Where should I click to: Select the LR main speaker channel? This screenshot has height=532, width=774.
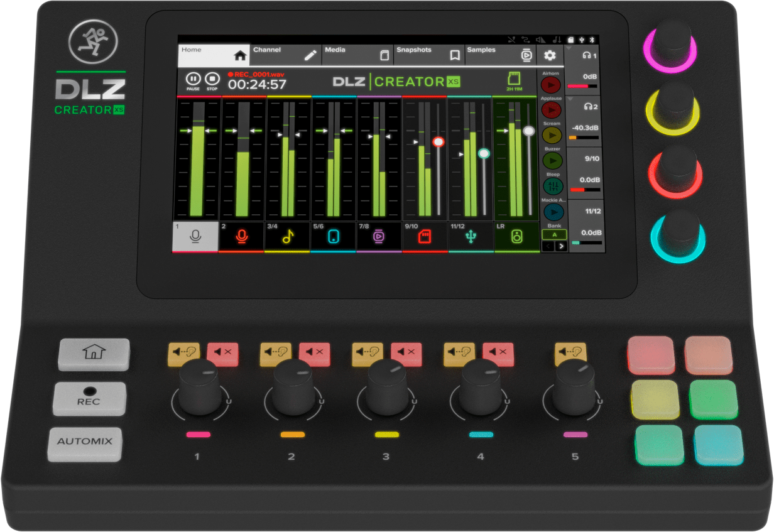(516, 236)
